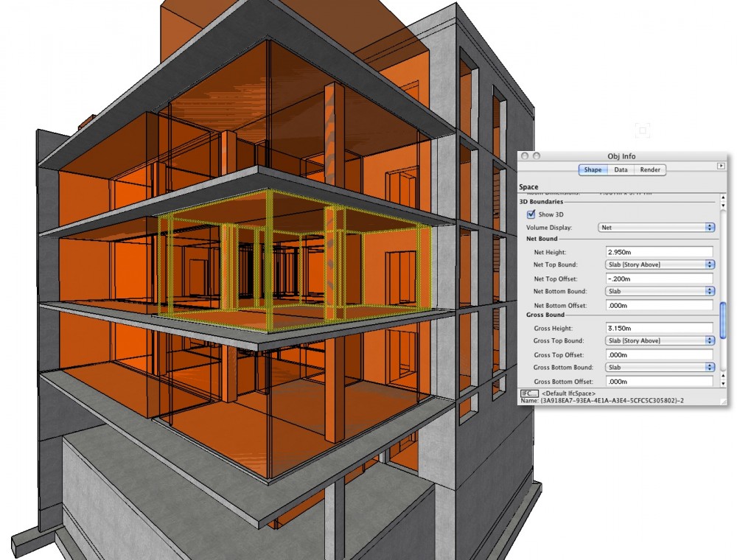Close the Obj Info palette

pos(525,156)
